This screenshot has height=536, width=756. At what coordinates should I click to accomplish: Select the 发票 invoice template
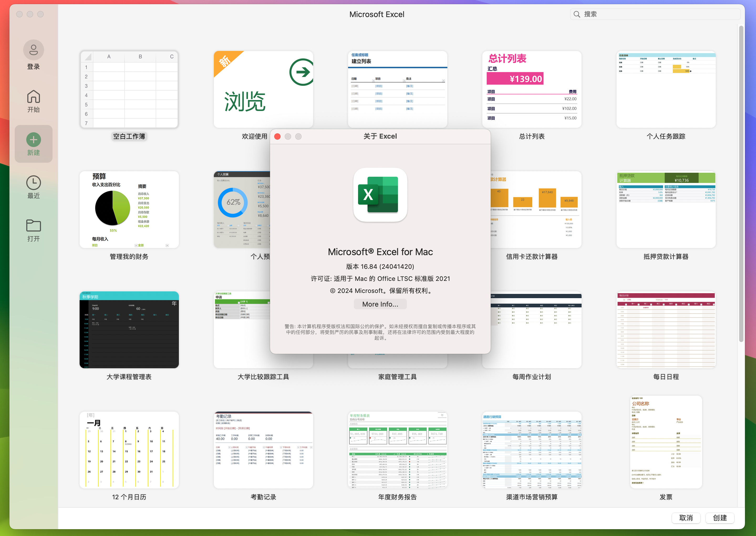pyautogui.click(x=666, y=442)
